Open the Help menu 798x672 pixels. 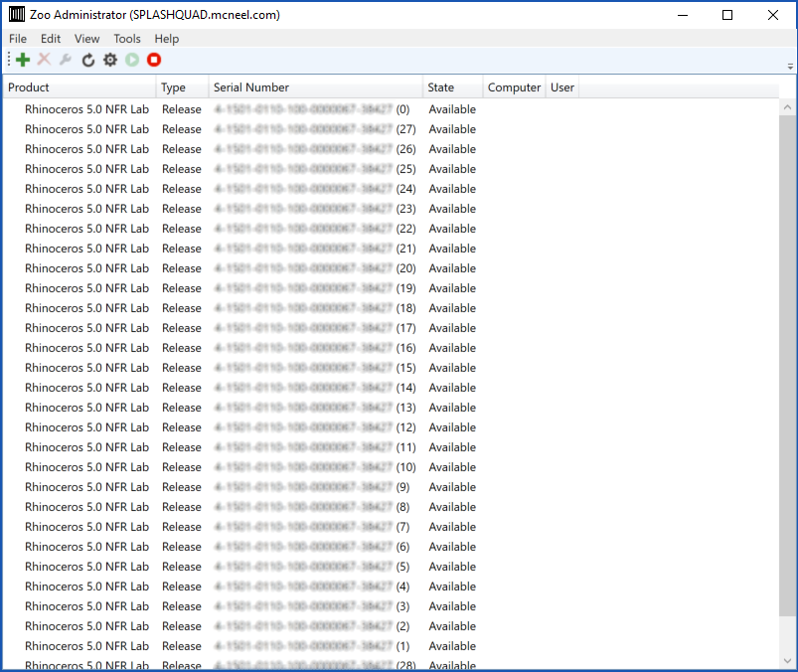pyautogui.click(x=166, y=39)
